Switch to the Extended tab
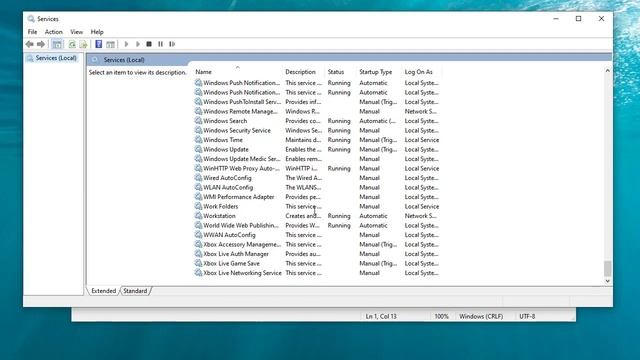Viewport: 640px width, 360px height. pyautogui.click(x=104, y=291)
